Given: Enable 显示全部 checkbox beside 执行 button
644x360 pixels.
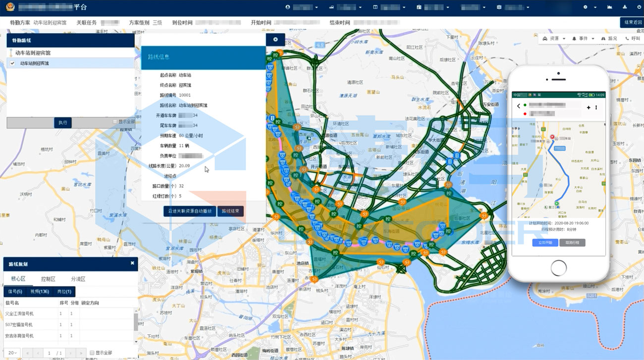Looking at the screenshot, I should click(115, 122).
